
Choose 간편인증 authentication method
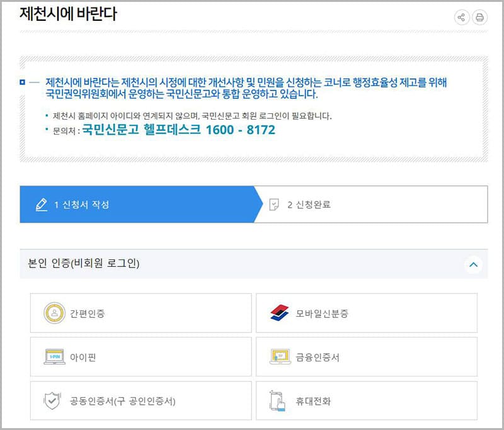pos(140,313)
